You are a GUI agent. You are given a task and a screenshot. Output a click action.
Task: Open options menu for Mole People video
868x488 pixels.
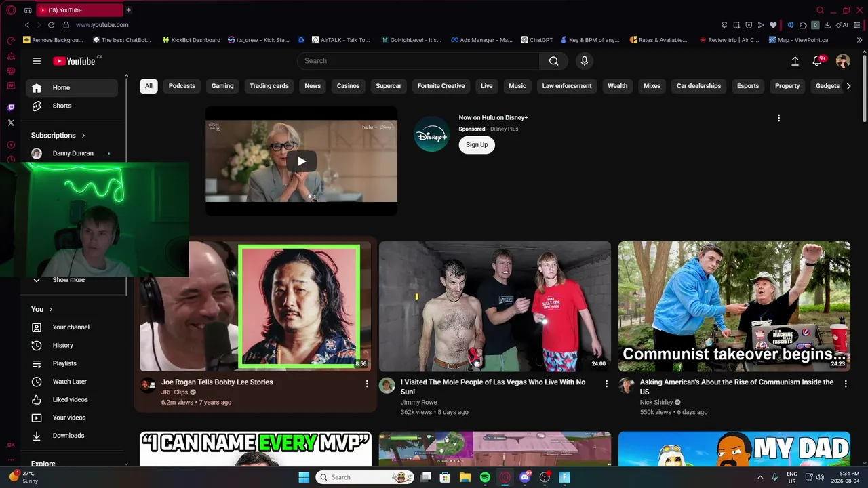click(x=606, y=384)
